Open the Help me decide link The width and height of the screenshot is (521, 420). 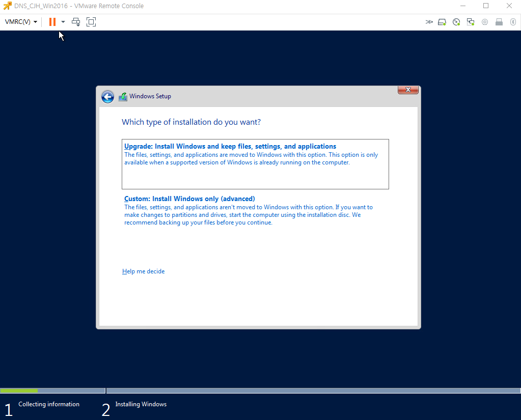143,271
